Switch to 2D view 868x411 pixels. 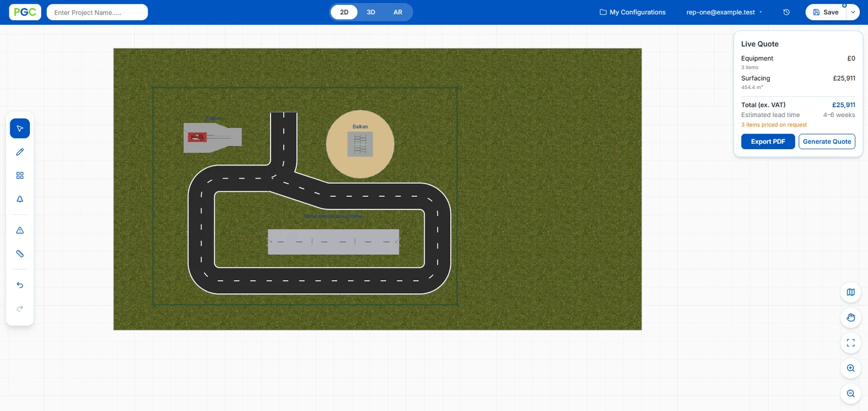pyautogui.click(x=344, y=12)
